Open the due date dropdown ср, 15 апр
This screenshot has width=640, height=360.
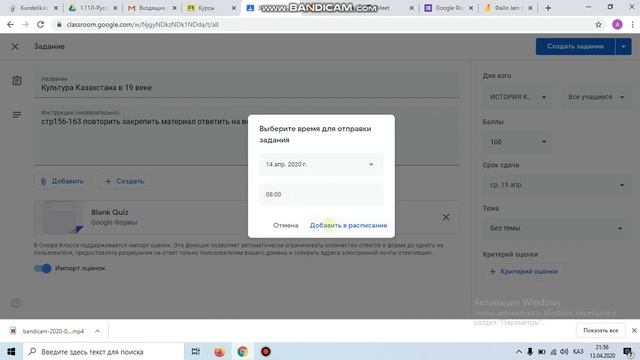(557, 185)
